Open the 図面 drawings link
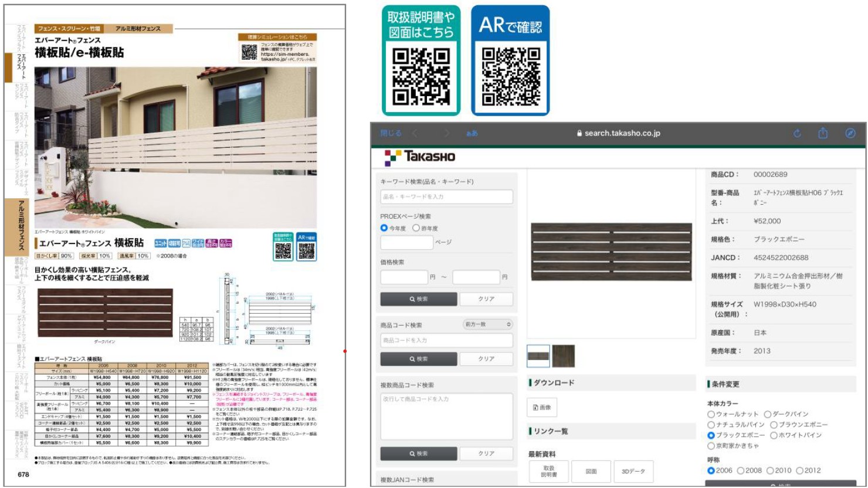The width and height of the screenshot is (868, 488). 591,471
